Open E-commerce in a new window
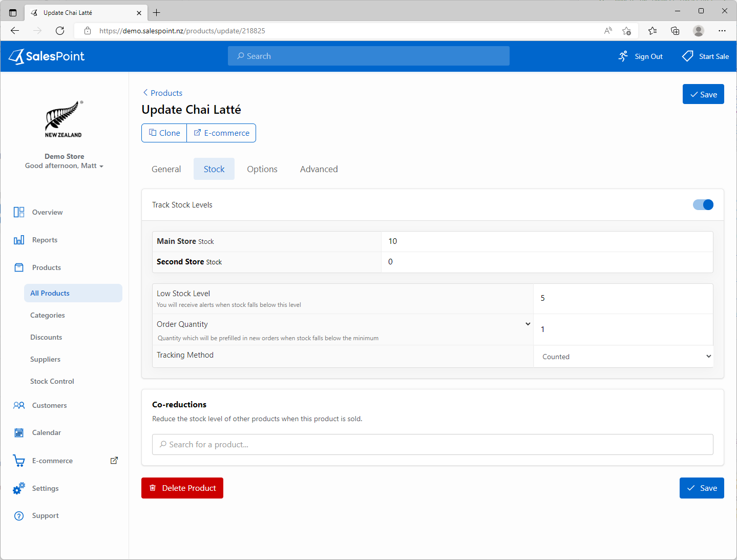Viewport: 737px width, 560px height. click(x=114, y=460)
